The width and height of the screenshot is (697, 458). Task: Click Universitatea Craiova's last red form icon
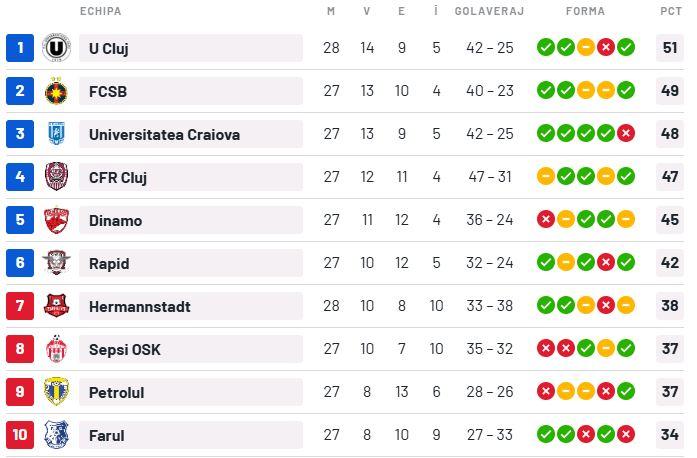(626, 133)
